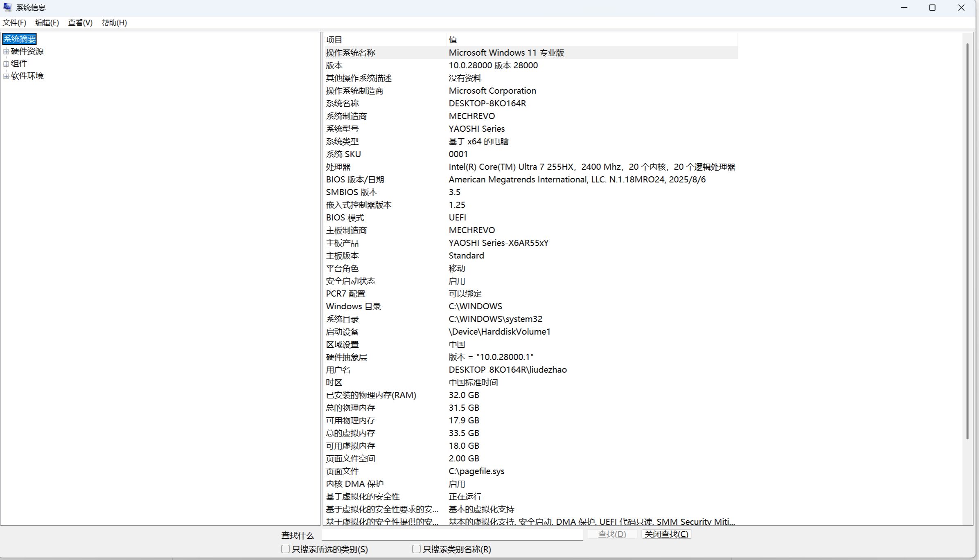979x560 pixels.
Task: Click the C:\WINDOWS\system32 value
Action: [496, 319]
